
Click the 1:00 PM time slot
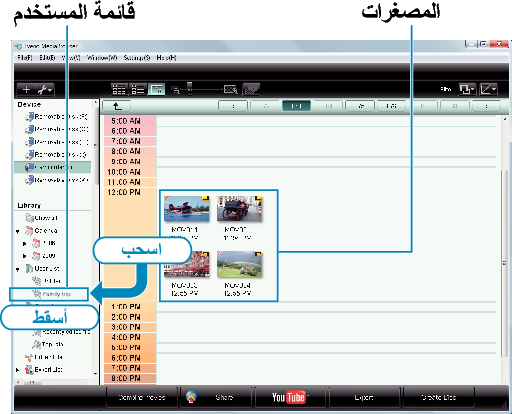[130, 307]
